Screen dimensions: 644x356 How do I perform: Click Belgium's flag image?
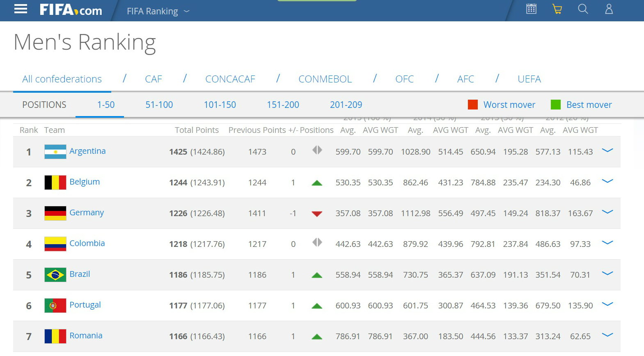(x=55, y=183)
